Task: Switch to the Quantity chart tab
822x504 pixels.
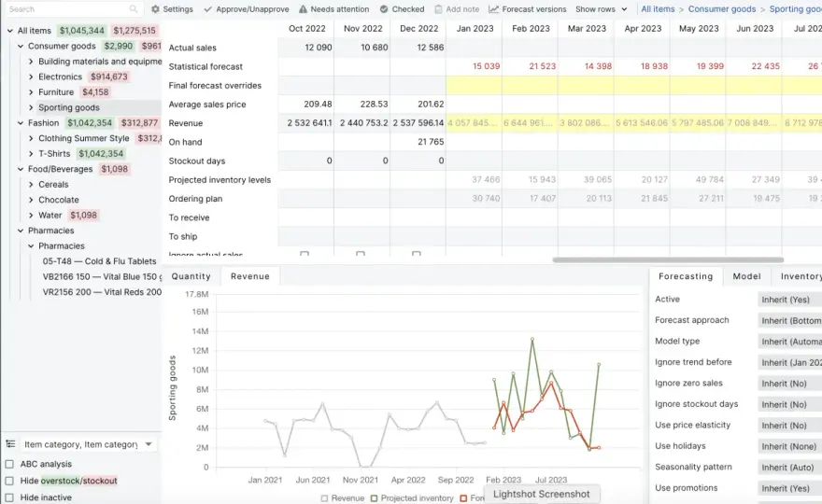Action: (191, 276)
